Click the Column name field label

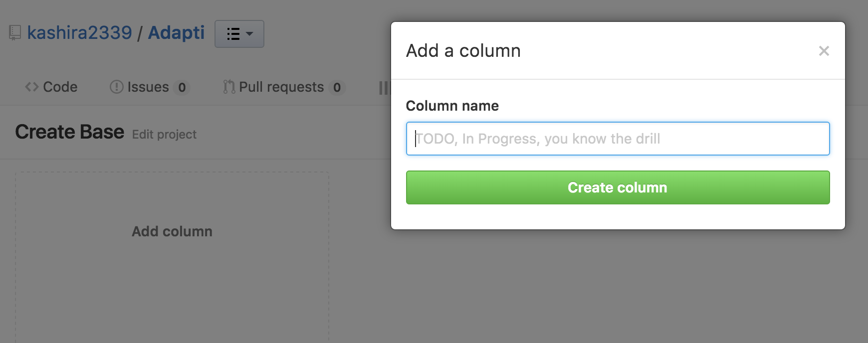pyautogui.click(x=452, y=106)
